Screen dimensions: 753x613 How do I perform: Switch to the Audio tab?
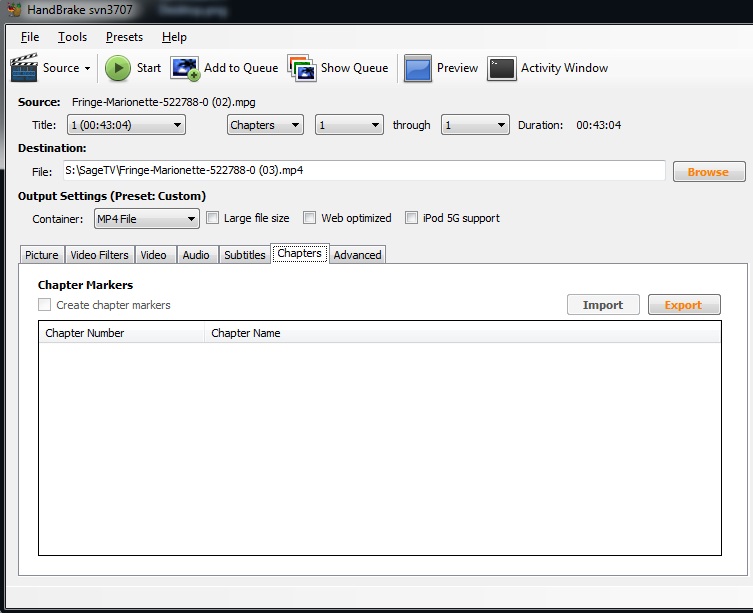[x=196, y=255]
